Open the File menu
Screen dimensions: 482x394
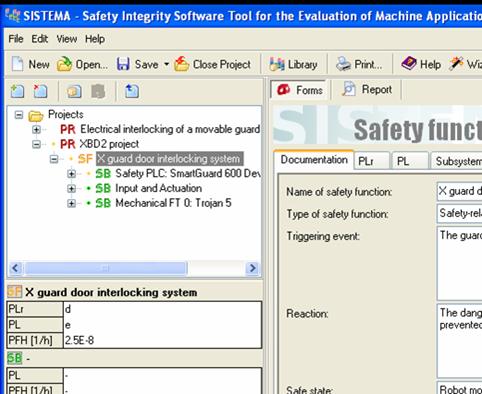coord(16,39)
